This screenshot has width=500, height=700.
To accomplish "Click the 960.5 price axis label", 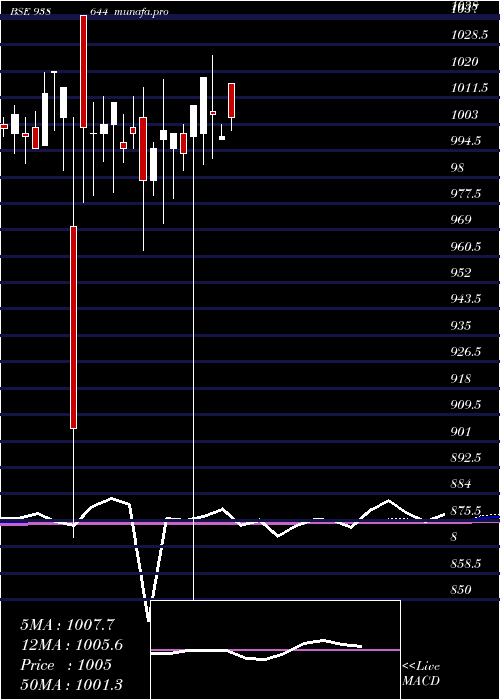I will (x=466, y=246).
